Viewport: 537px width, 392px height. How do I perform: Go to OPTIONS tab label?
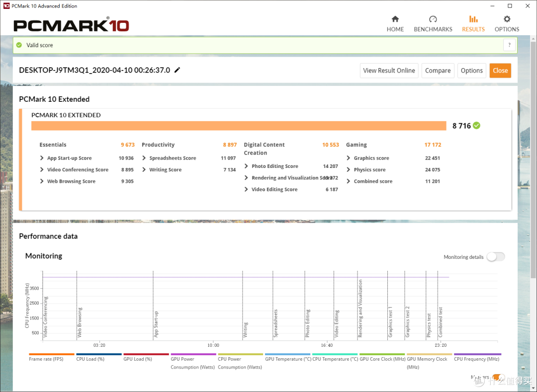(507, 29)
